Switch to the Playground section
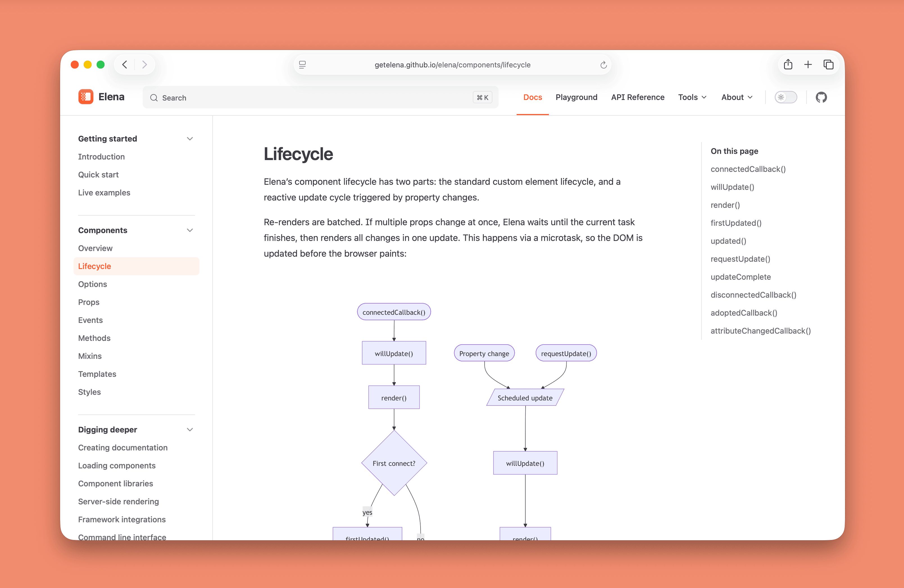Viewport: 904px width, 588px height. [x=576, y=97]
